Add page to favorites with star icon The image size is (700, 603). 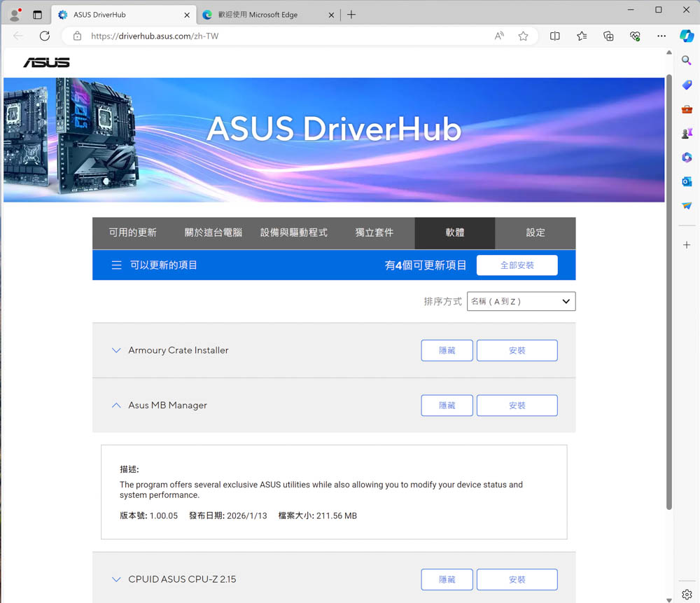pyautogui.click(x=523, y=36)
